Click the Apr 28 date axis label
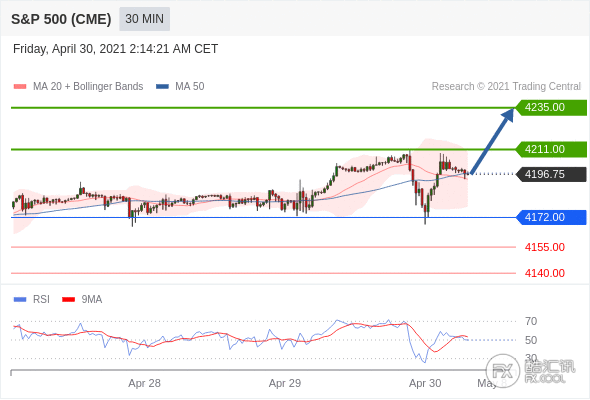Screen dimensions: 590x400 (144, 383)
